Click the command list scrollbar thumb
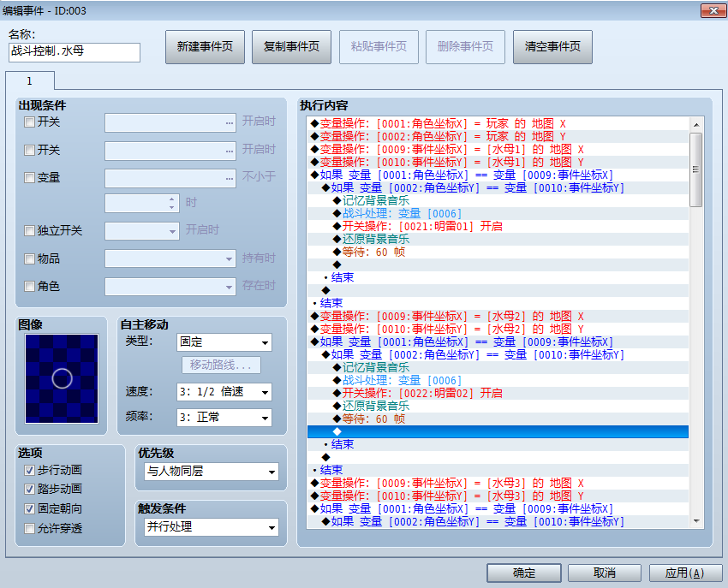The image size is (728, 588). (x=696, y=169)
